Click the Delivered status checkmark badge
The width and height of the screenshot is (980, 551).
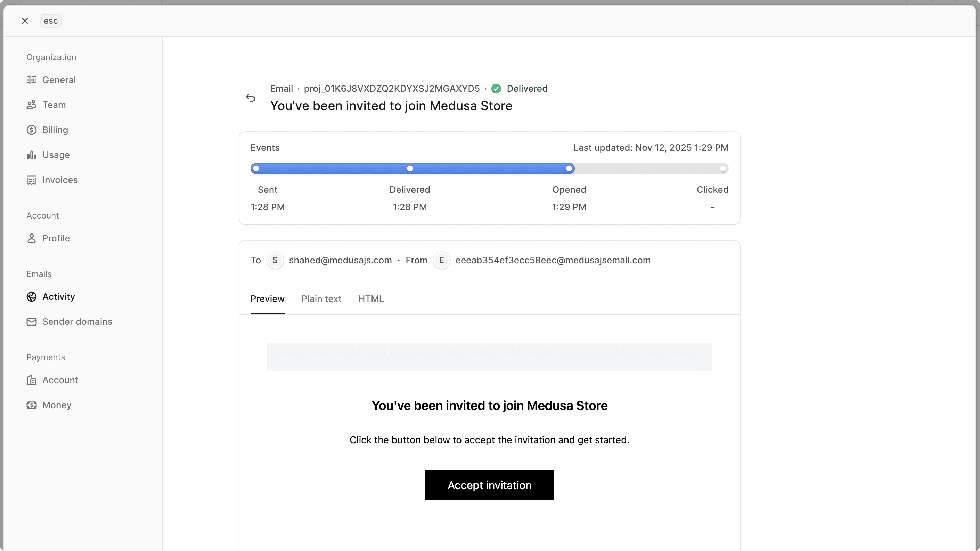496,88
